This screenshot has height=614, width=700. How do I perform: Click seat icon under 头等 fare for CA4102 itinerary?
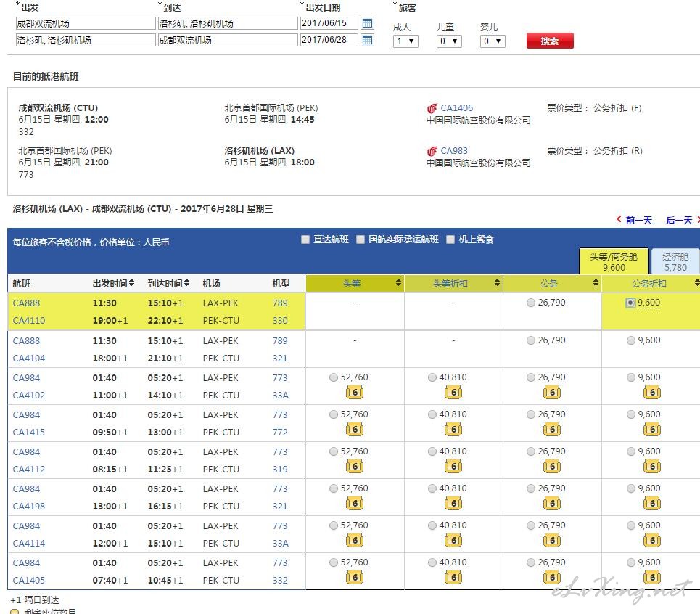355,393
